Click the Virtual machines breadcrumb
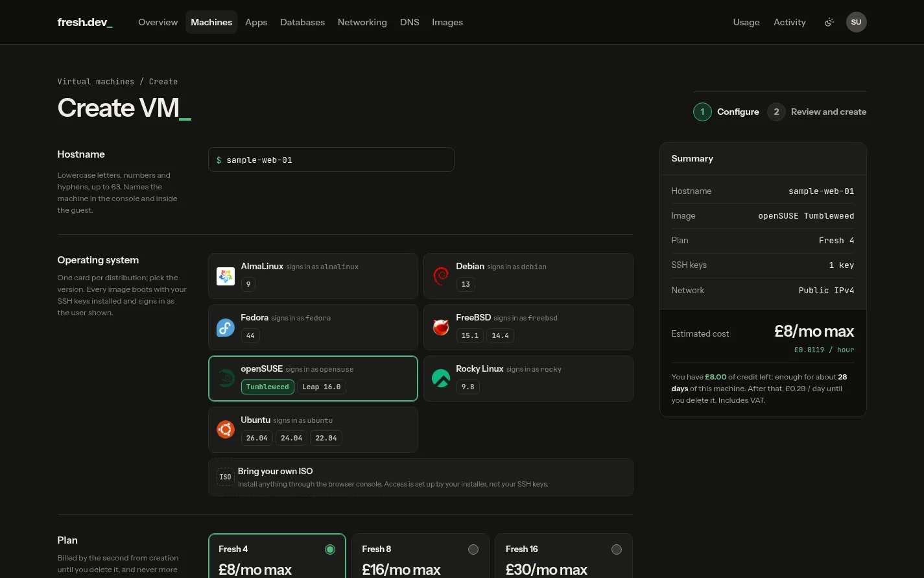The width and height of the screenshot is (924, 578). coord(96,82)
